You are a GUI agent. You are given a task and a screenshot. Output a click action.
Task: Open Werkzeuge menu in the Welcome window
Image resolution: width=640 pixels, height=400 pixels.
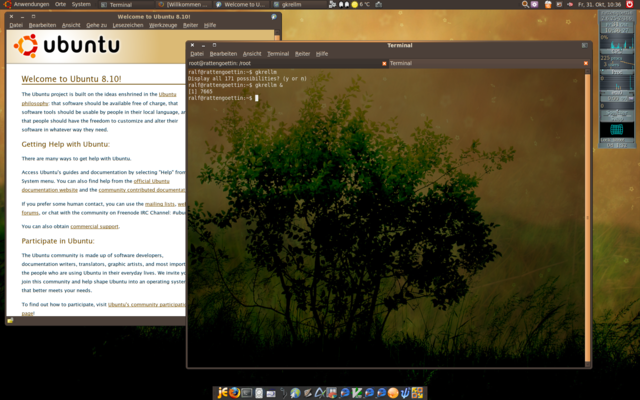[x=163, y=25]
